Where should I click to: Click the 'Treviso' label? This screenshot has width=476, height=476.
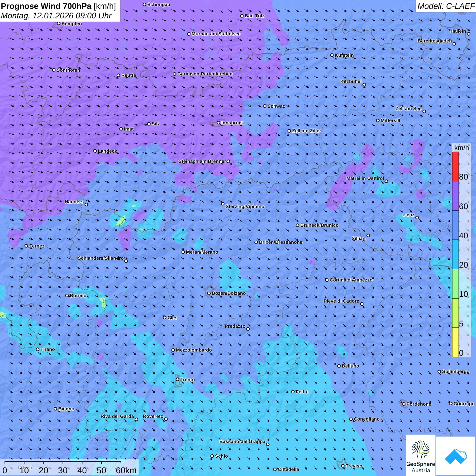[354, 466]
